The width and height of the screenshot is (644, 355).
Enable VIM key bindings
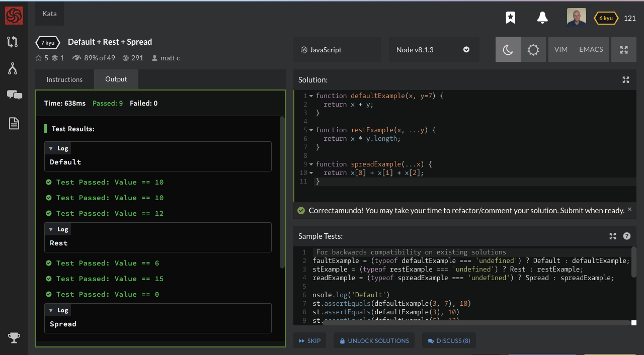pyautogui.click(x=561, y=49)
